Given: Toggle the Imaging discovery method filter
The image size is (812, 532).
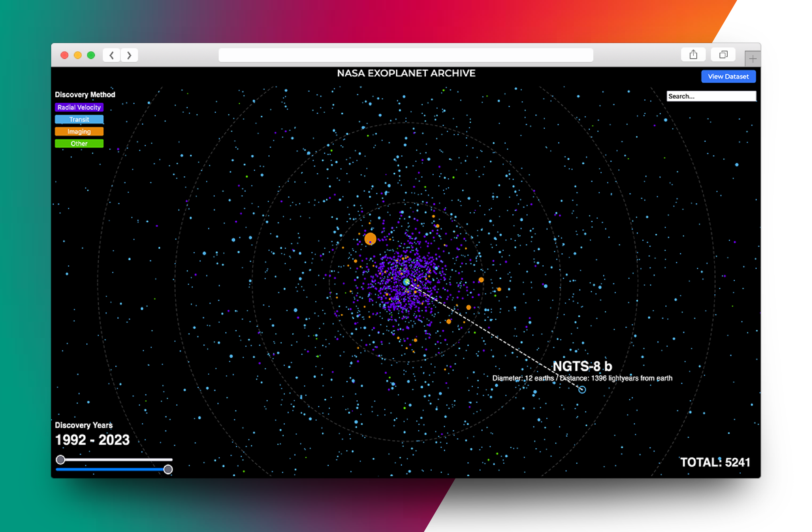Looking at the screenshot, I should click(x=79, y=132).
